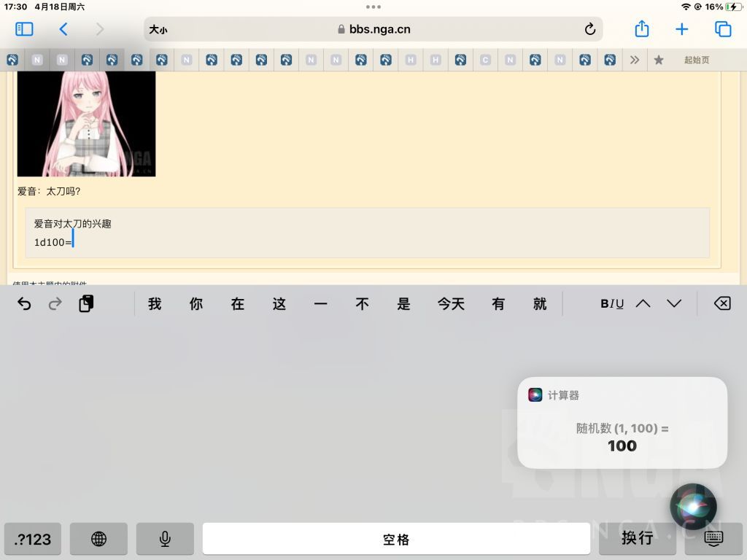This screenshot has height=560, width=747.
Task: Toggle the Safari sidebar panel
Action: point(24,29)
